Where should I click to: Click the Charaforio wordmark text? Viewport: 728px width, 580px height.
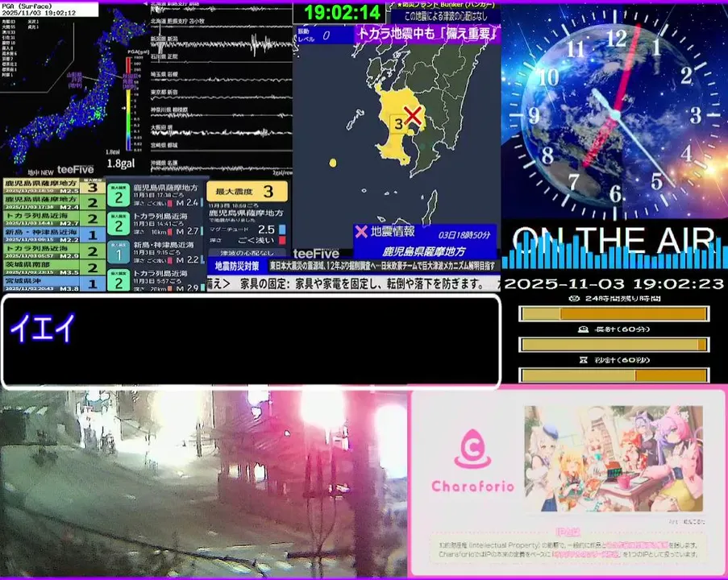tap(472, 487)
